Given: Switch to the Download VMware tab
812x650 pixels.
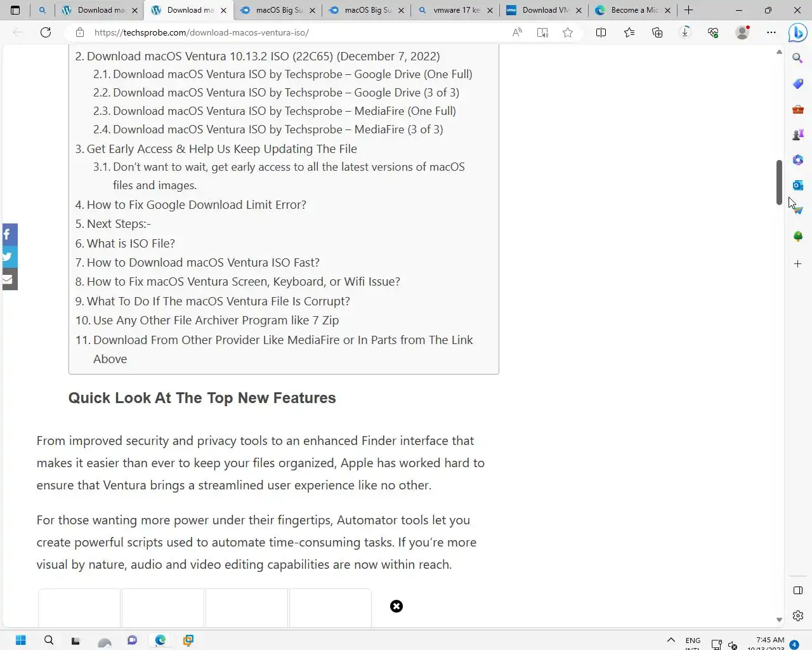Looking at the screenshot, I should coord(544,10).
